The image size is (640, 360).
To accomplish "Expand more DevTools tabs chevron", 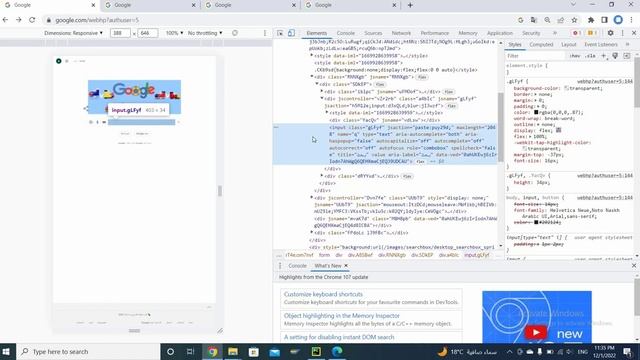I will (555, 33).
